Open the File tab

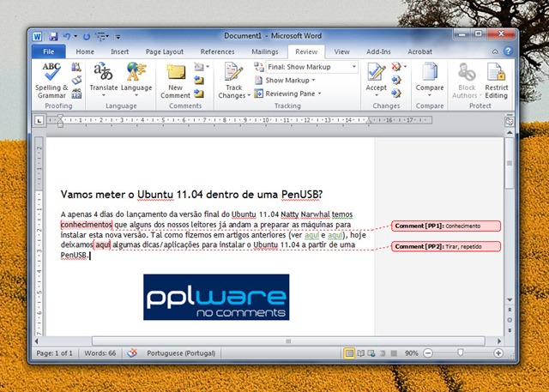49,51
